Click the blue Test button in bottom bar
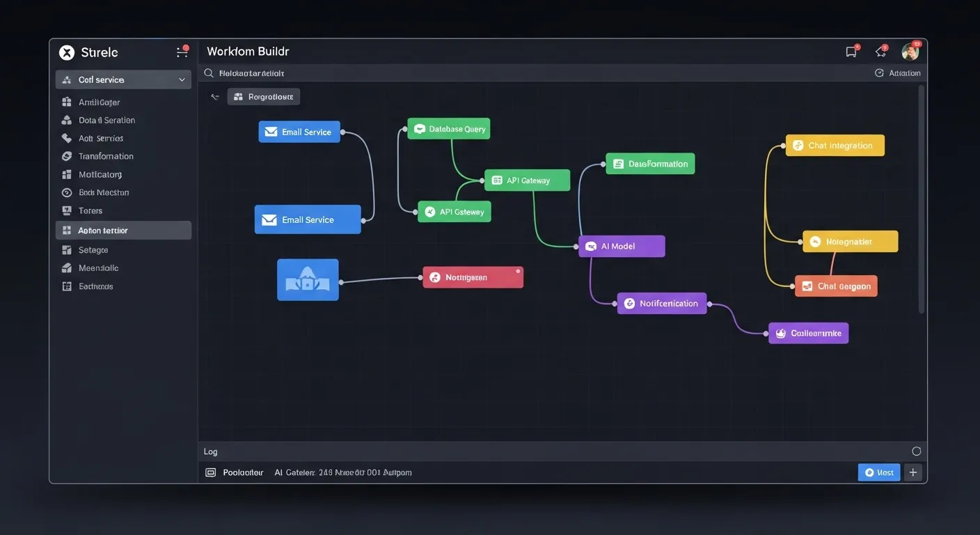980x535 pixels. (x=878, y=472)
